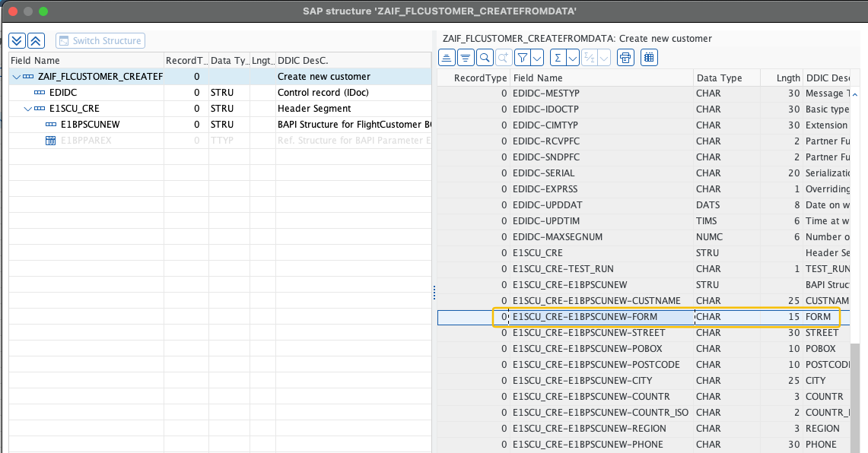Select the E1SCU_CRE-E1BPSCUNEW-STREET field cell
This screenshot has height=453, width=868.
coord(602,333)
